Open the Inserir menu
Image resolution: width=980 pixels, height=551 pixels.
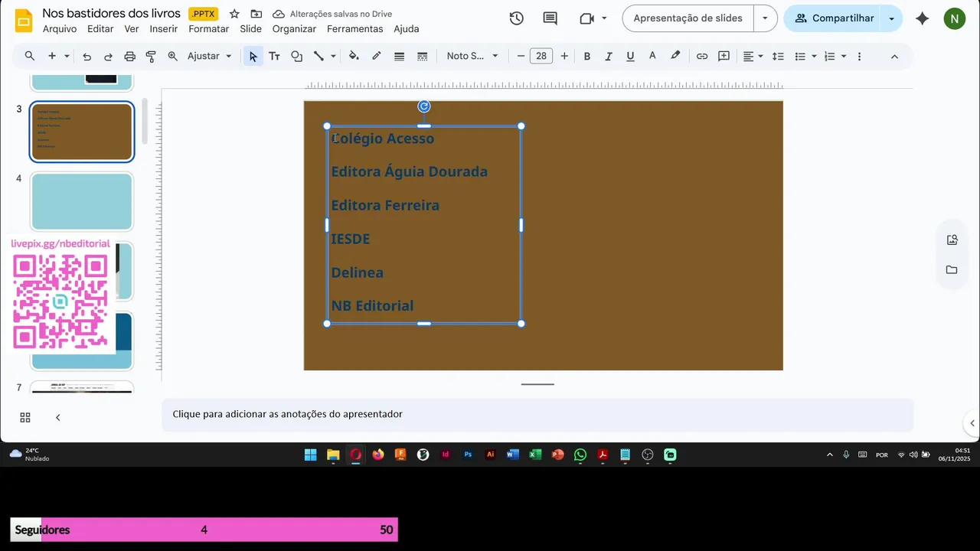164,29
